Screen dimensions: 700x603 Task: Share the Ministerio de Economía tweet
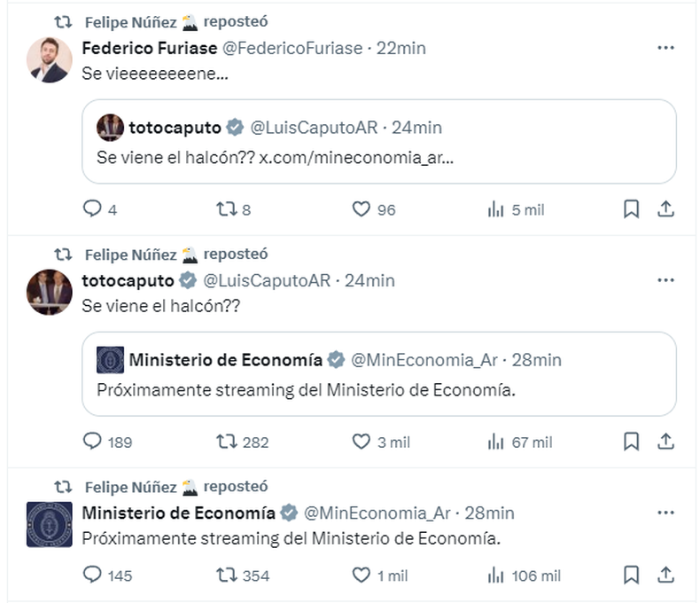tap(666, 576)
